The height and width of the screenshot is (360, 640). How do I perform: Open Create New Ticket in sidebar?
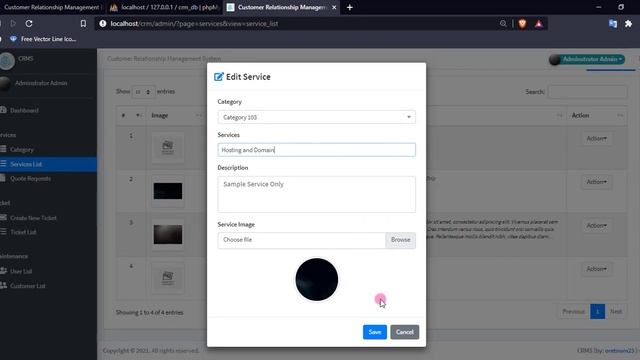click(x=33, y=218)
